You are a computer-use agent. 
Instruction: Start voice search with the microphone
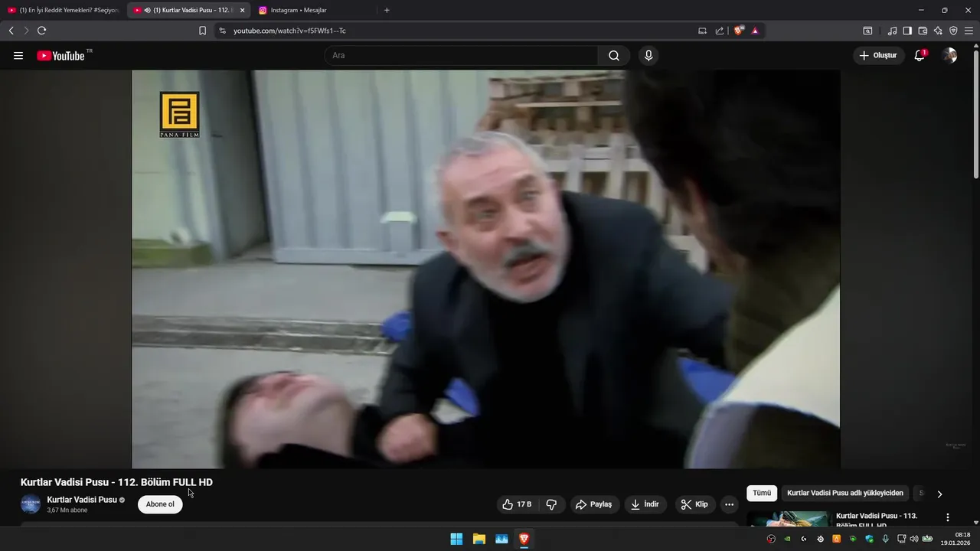click(648, 56)
